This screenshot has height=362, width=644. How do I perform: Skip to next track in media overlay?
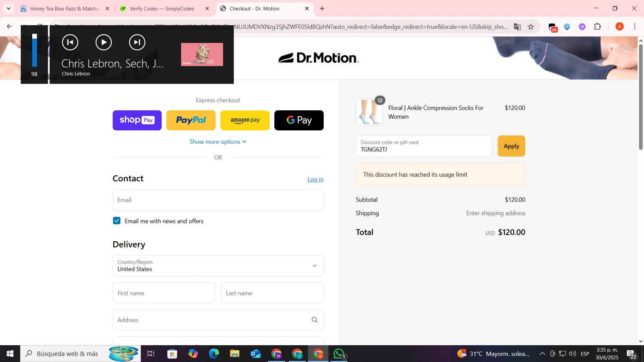pos(137,42)
